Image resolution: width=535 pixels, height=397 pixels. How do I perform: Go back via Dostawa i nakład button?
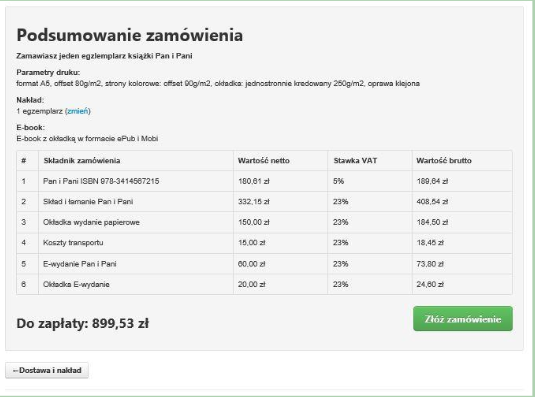[x=47, y=370]
